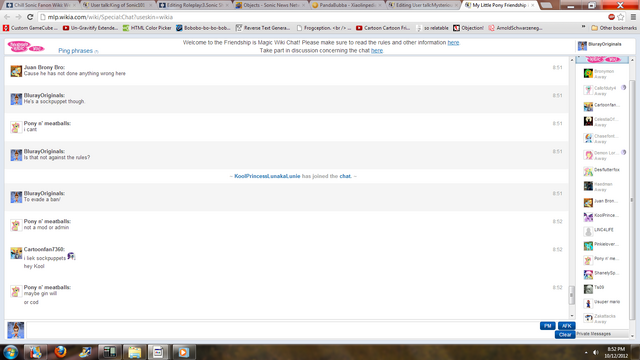Open the Custom GameCube bookmark

[x=30, y=28]
